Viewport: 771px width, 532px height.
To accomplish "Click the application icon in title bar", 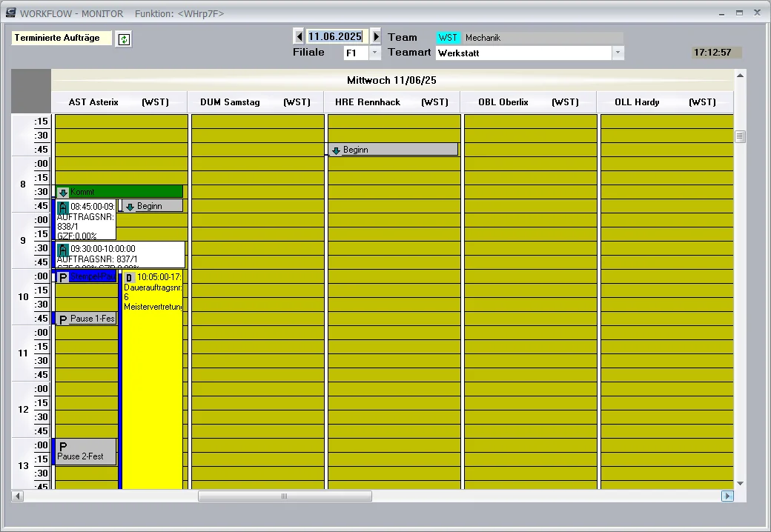I will pos(11,13).
